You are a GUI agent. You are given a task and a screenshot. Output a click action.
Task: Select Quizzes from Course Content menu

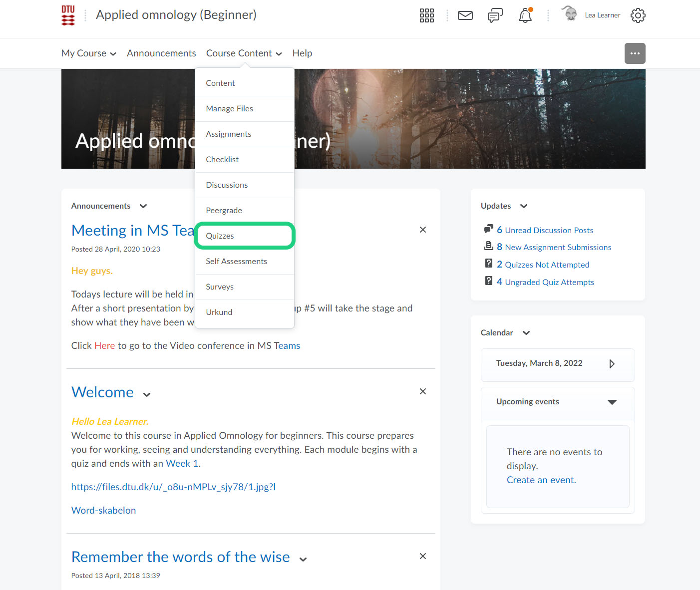[220, 236]
